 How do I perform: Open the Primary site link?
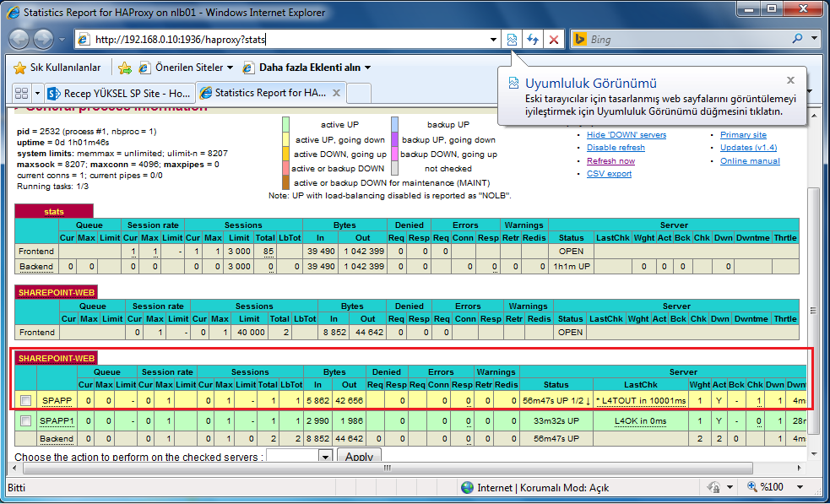(x=743, y=134)
